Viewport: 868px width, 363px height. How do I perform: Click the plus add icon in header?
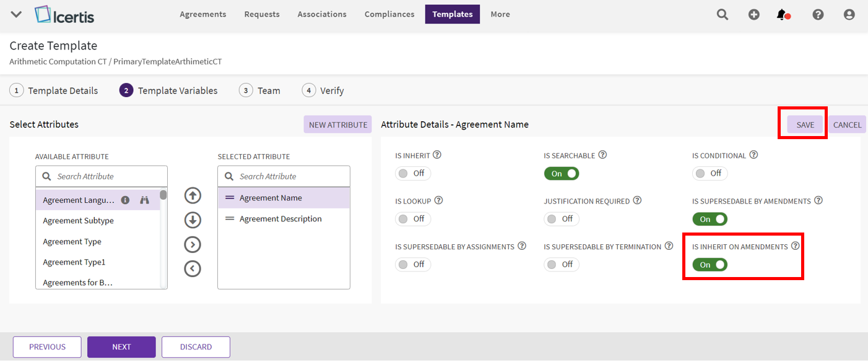[x=753, y=14]
